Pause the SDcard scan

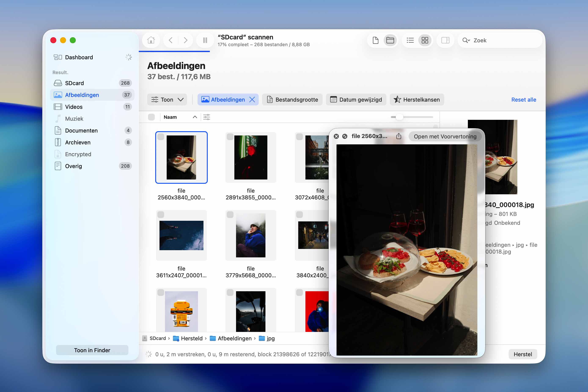coord(205,40)
